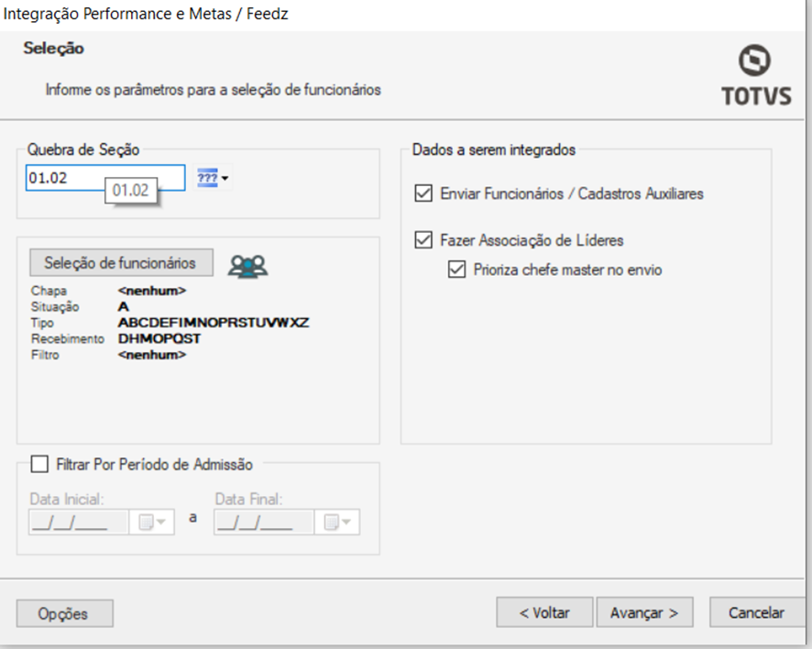This screenshot has width=812, height=649.
Task: Toggle Prioriza chefe master no envio
Action: [456, 269]
